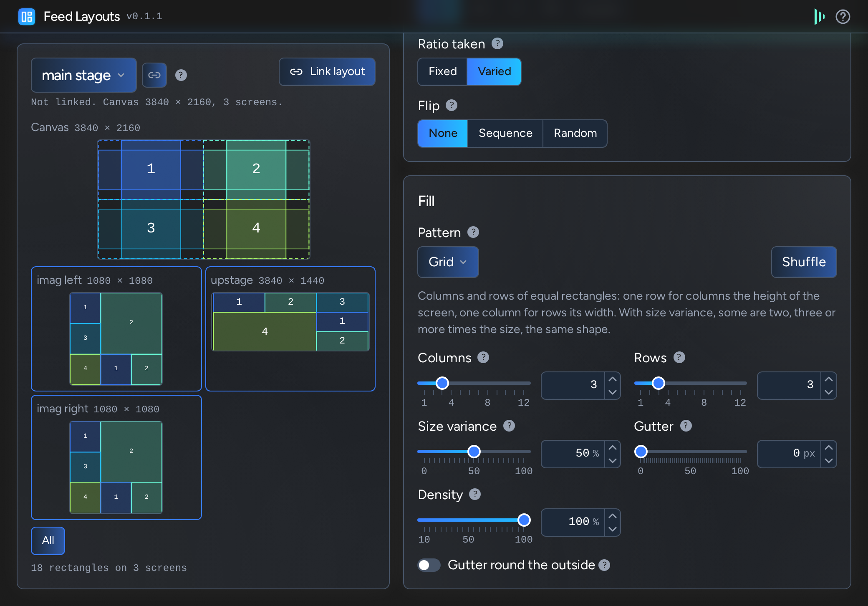Show help for Rows
868x606 pixels.
[x=679, y=357]
